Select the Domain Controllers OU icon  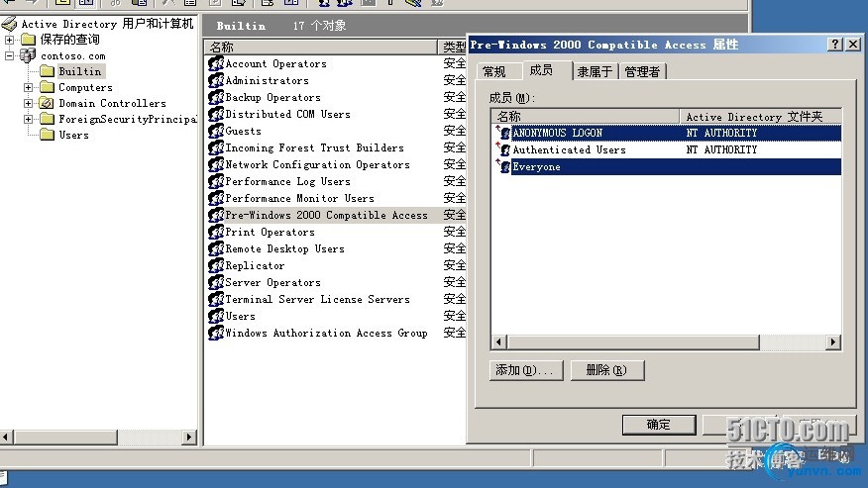[x=47, y=103]
